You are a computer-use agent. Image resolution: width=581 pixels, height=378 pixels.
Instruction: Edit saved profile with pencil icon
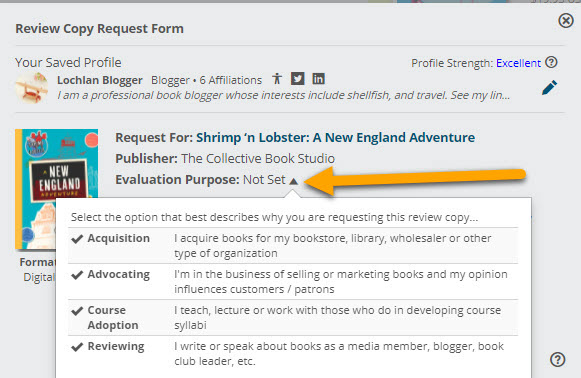point(549,87)
